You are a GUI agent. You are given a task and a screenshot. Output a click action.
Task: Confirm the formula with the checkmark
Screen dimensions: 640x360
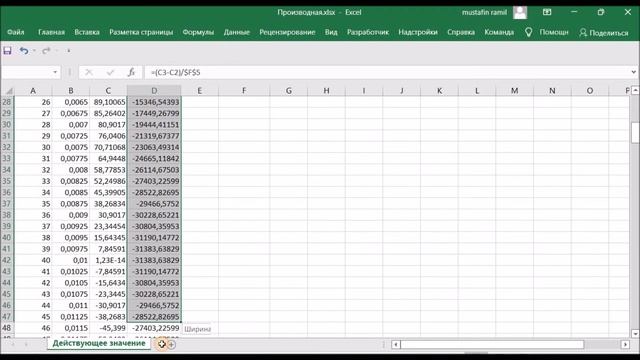[x=110, y=72]
